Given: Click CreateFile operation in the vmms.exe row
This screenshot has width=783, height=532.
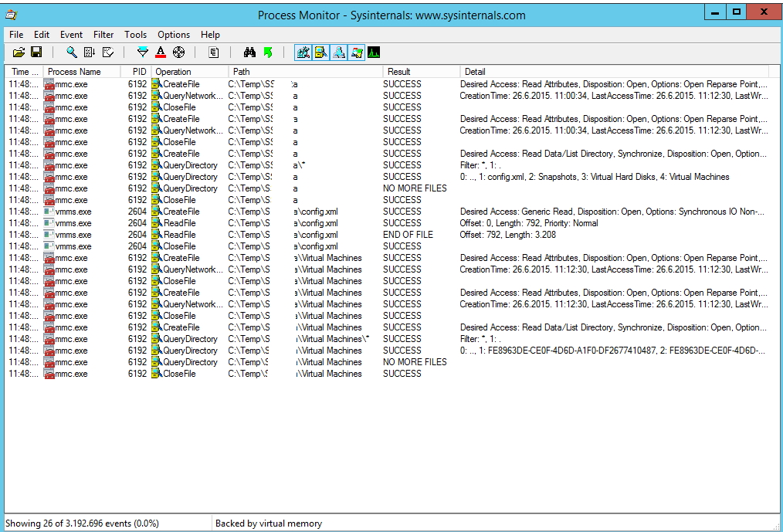Looking at the screenshot, I should click(181, 212).
